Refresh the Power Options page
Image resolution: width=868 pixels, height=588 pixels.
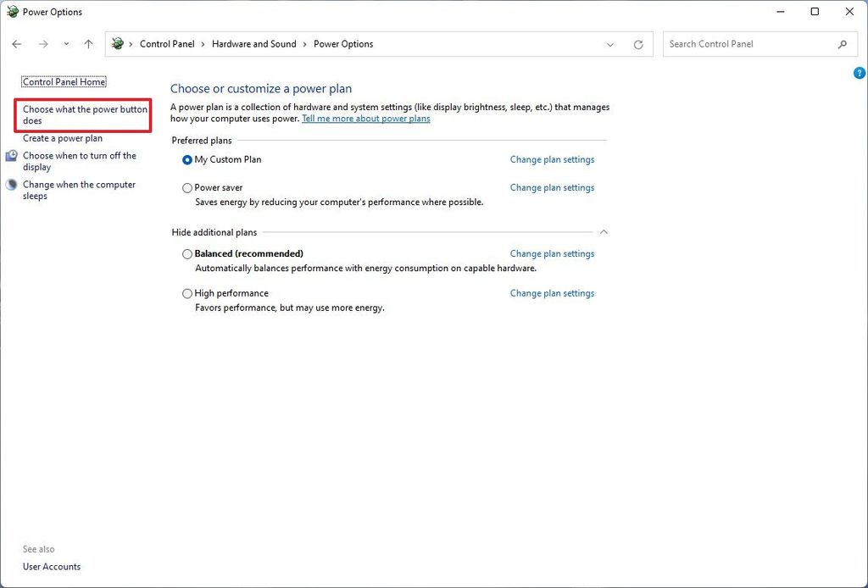click(638, 44)
